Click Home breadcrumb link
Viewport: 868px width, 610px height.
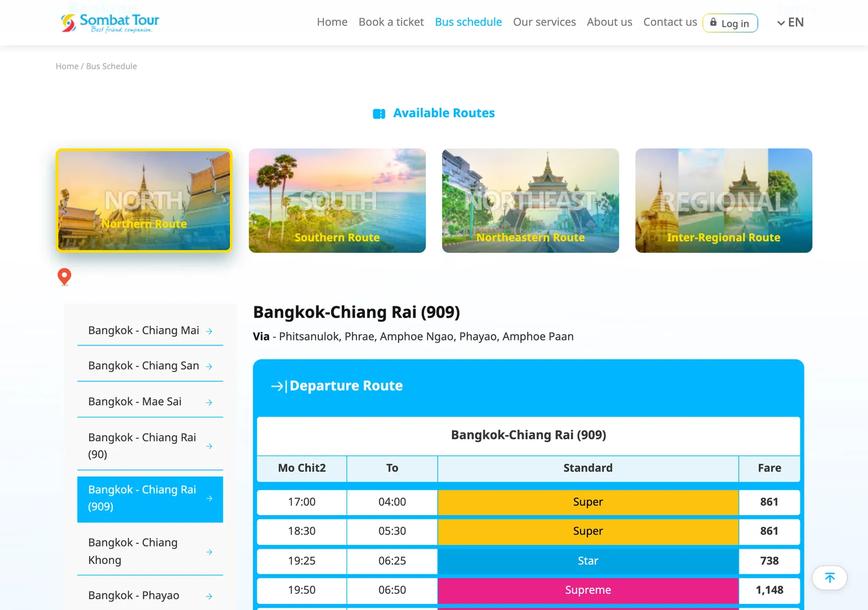coord(67,66)
